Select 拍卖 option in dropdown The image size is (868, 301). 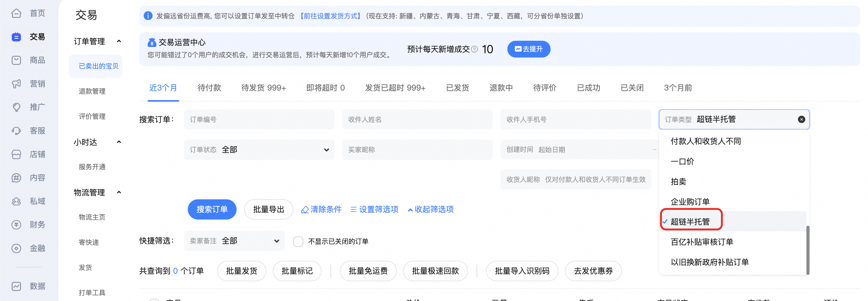(x=733, y=182)
